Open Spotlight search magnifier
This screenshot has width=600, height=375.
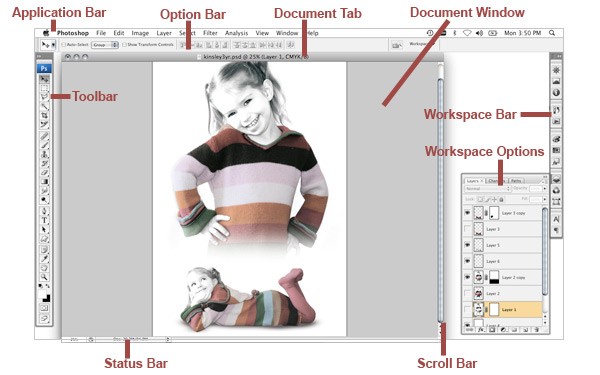552,33
